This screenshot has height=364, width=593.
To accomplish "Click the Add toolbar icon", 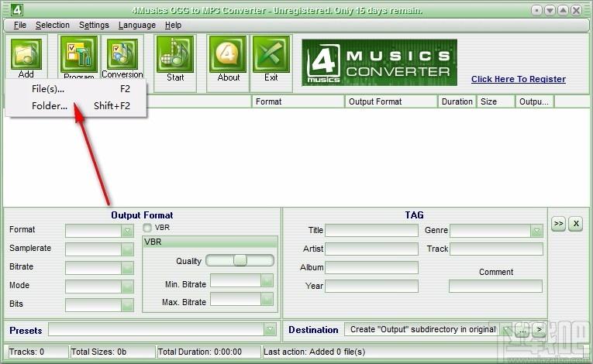I will click(x=26, y=55).
